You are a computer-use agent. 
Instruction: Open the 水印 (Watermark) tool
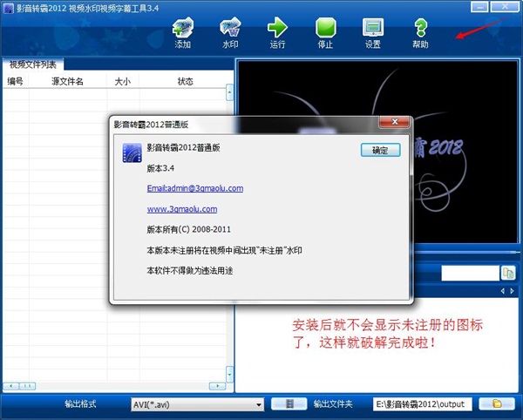coord(230,31)
